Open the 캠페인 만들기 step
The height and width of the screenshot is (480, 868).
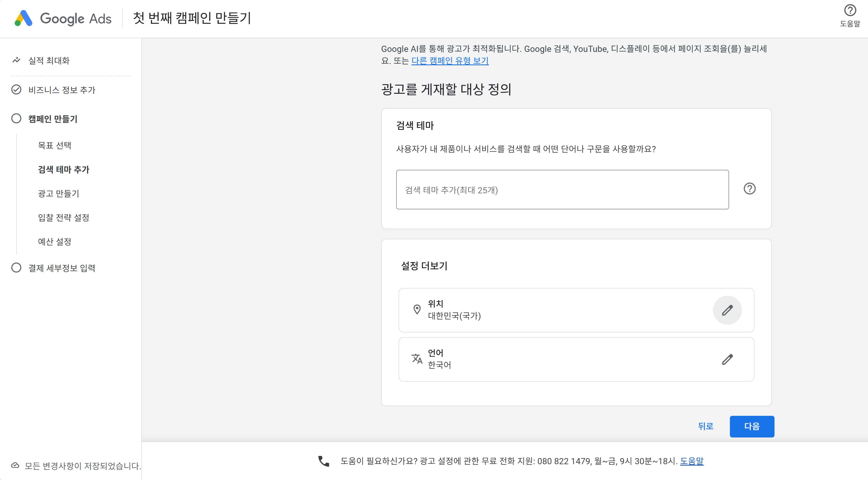(53, 119)
